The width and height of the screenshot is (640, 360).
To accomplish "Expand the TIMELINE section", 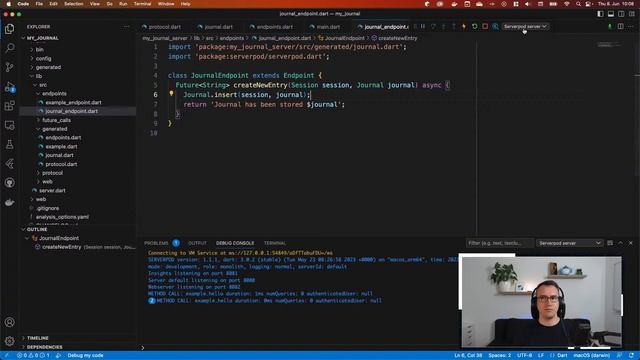I will tap(38, 338).
